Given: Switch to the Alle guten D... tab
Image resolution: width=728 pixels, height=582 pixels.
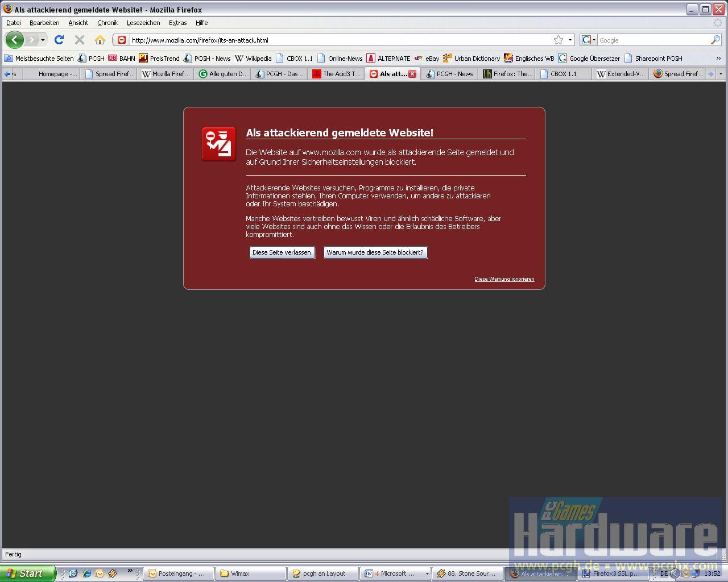Looking at the screenshot, I should [223, 74].
